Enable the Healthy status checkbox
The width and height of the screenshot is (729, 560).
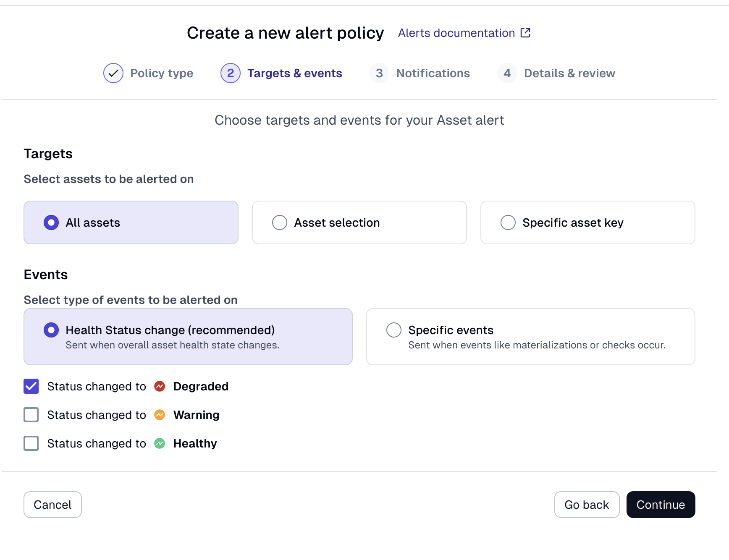click(x=31, y=443)
